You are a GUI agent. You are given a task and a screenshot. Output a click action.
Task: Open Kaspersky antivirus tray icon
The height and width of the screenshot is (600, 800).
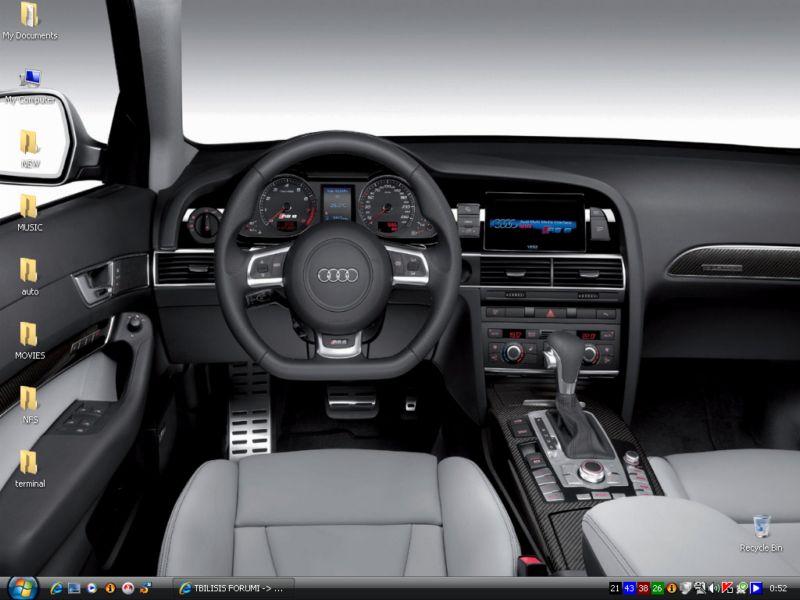[x=728, y=588]
